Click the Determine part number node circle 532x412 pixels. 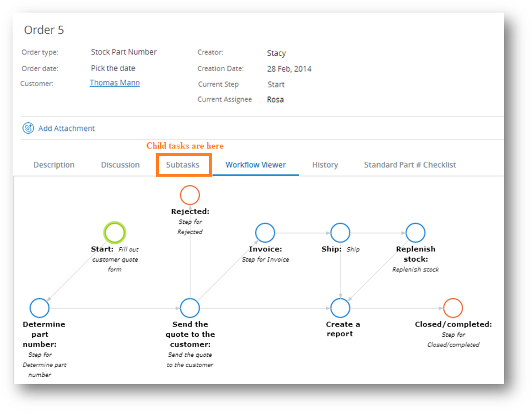[40, 308]
